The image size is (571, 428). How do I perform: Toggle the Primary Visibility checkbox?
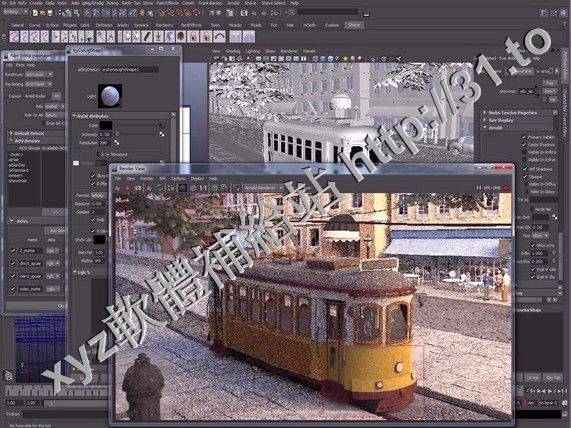pos(524,137)
